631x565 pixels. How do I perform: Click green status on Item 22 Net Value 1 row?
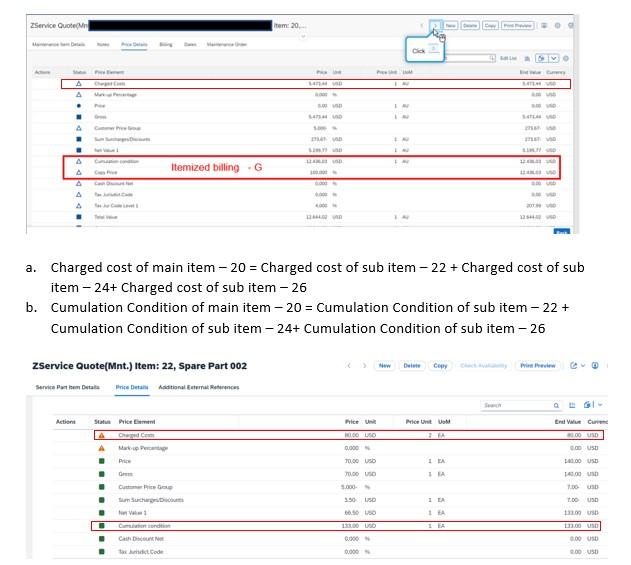101,513
